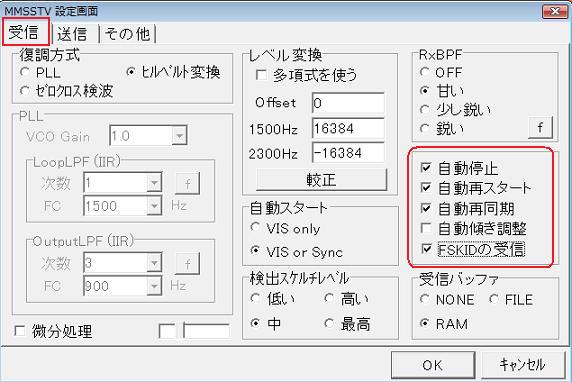Viewport: 572px width, 382px height.
Task: Open OutputLPF FC dropdown
Action: (x=154, y=286)
